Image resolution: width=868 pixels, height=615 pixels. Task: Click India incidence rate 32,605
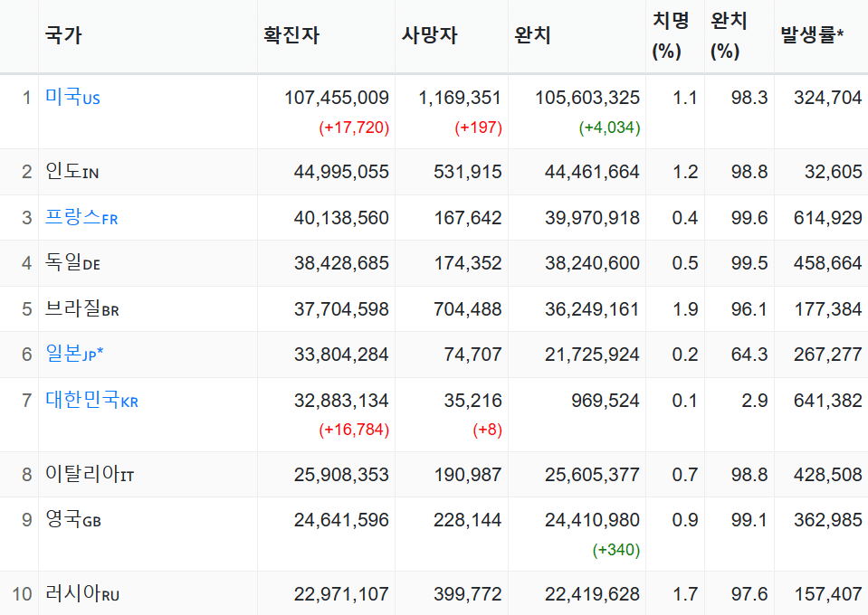[834, 172]
